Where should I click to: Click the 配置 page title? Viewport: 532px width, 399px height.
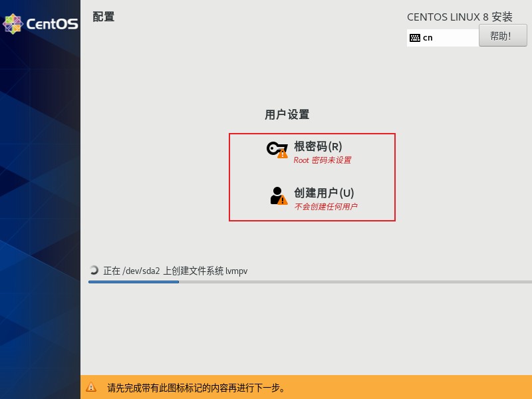[x=104, y=17]
